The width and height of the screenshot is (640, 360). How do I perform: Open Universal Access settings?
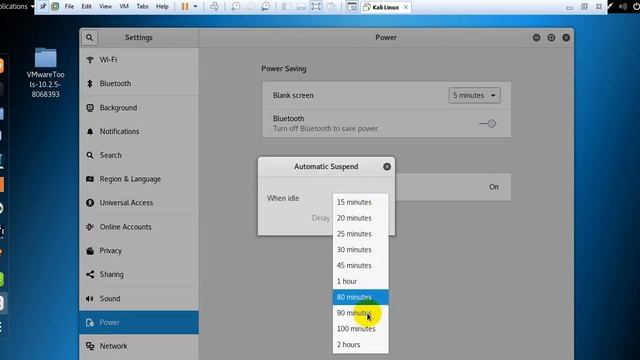point(139,203)
